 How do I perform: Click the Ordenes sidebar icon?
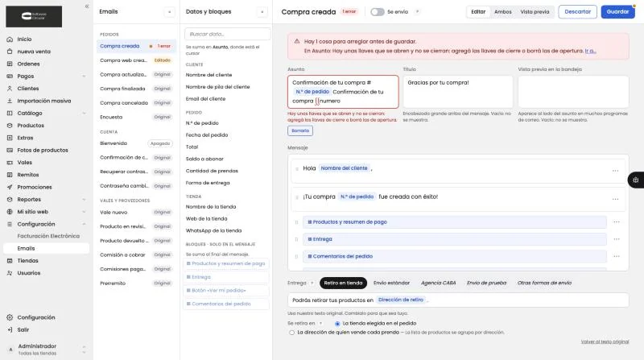tap(10, 64)
